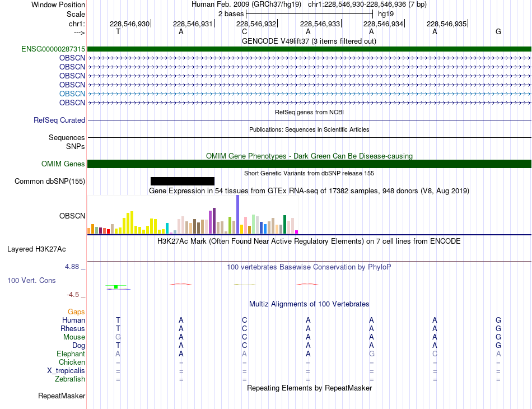532x409 pixels.
Task: Open the Common dbSNP(155) track label
Action: point(49,182)
